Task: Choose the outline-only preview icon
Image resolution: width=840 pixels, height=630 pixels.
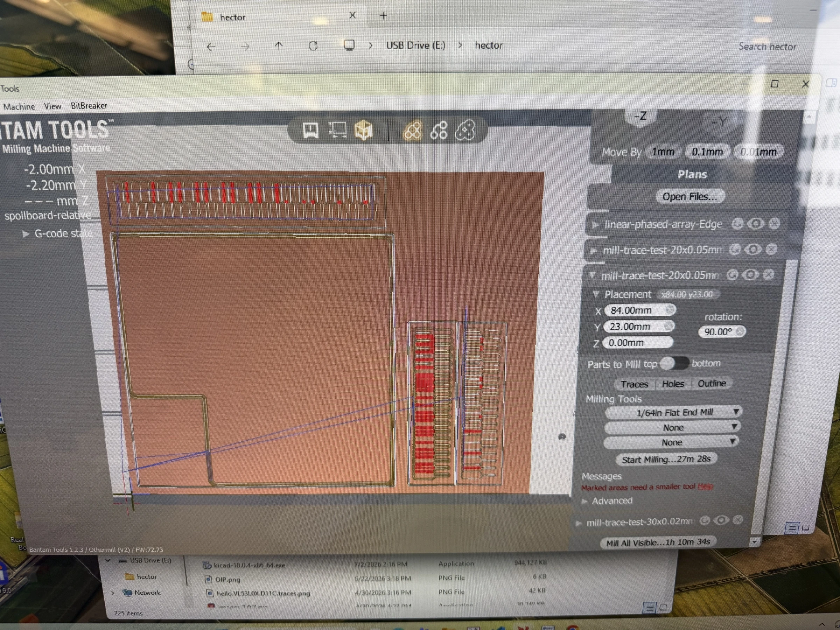Action: 465,130
